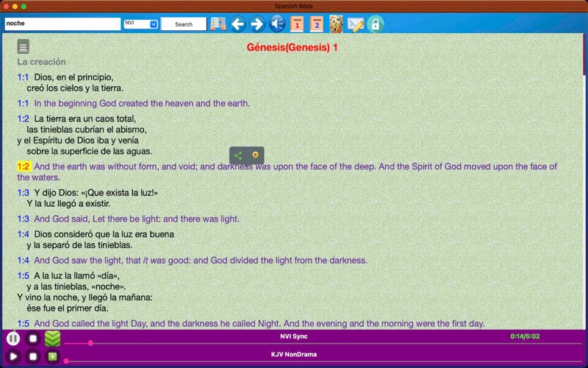Click the Search button
The image size is (588, 368).
point(184,24)
